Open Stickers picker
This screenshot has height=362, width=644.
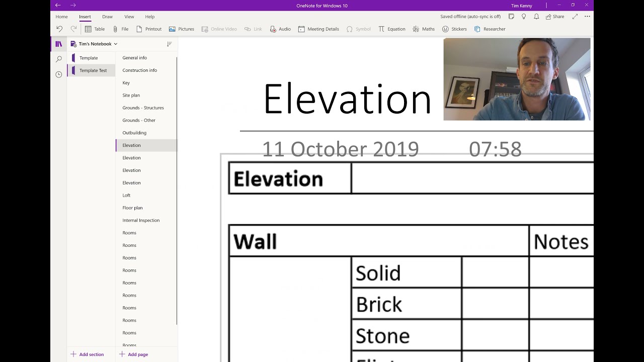coord(454,29)
